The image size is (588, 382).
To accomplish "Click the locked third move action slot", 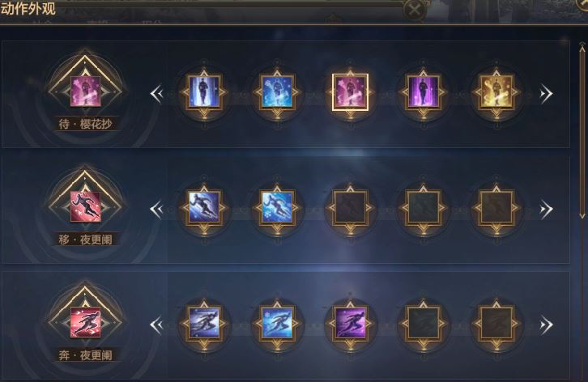I will point(350,208).
